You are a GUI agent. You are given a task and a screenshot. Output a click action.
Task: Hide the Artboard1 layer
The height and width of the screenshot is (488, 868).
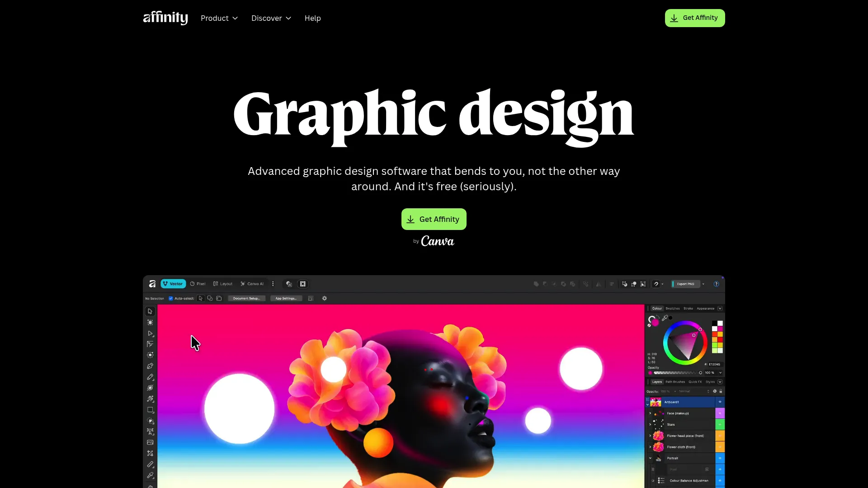pos(720,402)
